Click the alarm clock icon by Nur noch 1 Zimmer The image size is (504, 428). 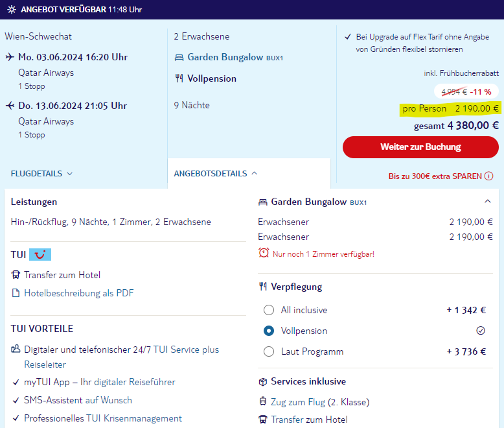point(264,253)
